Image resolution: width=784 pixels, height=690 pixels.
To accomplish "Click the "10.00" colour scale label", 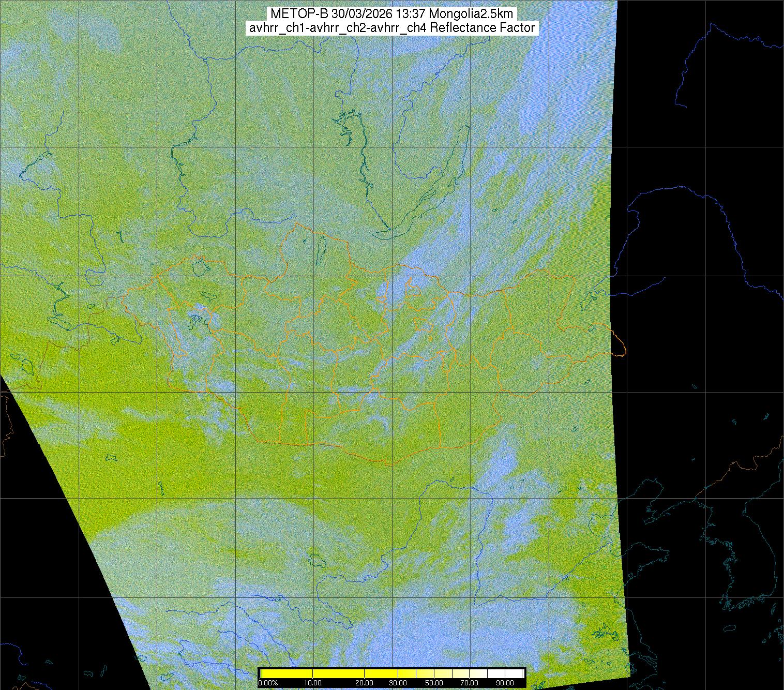I will (x=313, y=683).
